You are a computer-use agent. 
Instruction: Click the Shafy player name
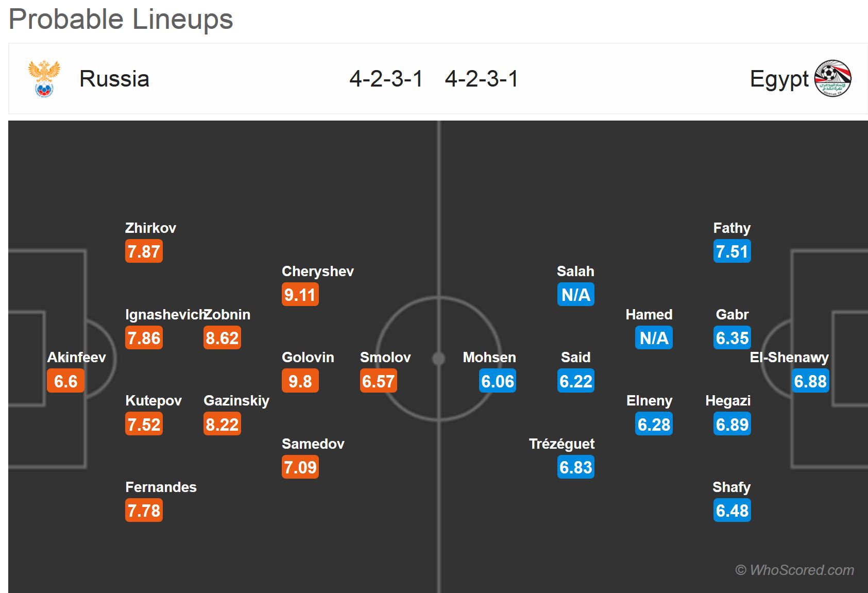(731, 487)
